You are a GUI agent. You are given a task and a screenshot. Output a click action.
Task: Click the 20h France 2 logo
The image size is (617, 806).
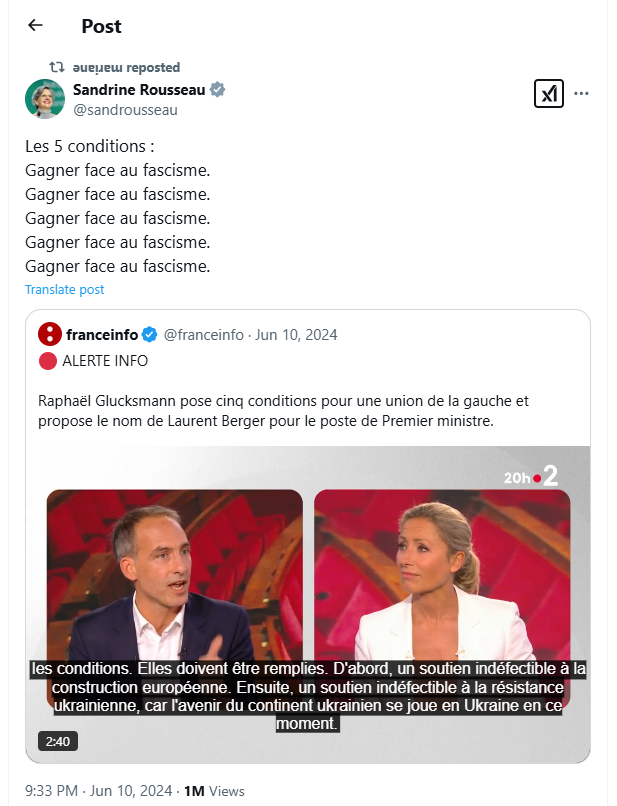[531, 478]
